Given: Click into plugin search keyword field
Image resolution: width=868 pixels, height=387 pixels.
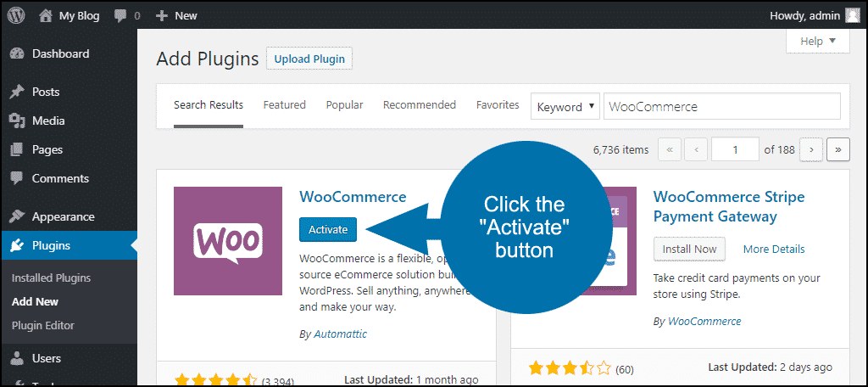Looking at the screenshot, I should click(722, 106).
